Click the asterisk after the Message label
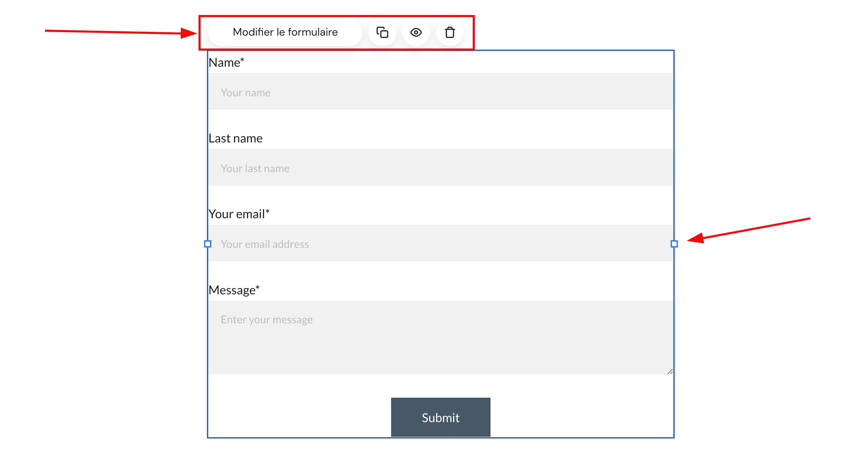The image size is (868, 449). 257,288
